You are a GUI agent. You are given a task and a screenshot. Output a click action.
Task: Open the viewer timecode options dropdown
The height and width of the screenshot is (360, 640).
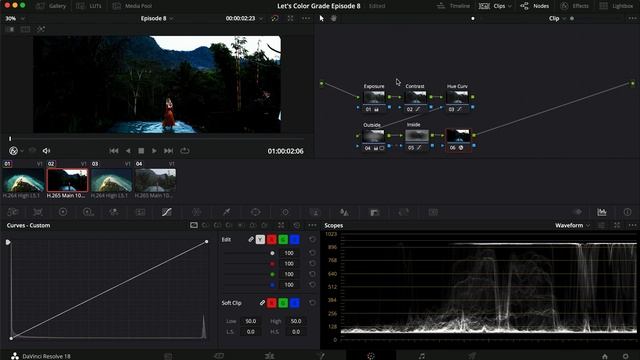(261, 18)
